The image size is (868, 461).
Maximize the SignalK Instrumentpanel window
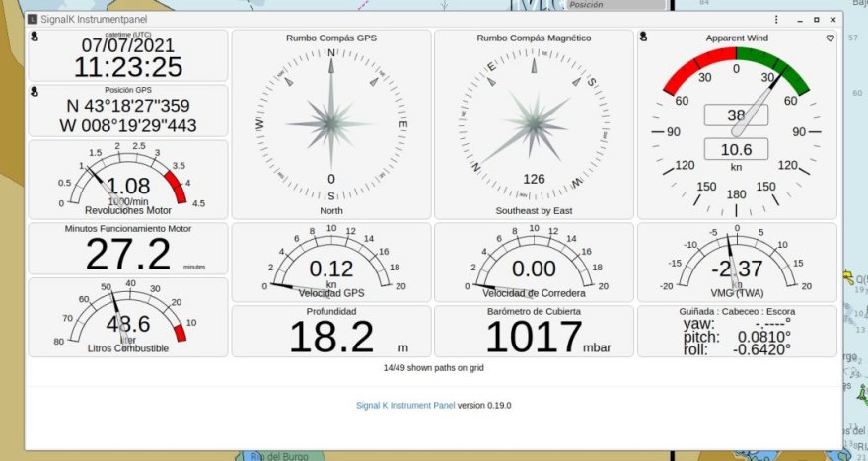(x=816, y=19)
